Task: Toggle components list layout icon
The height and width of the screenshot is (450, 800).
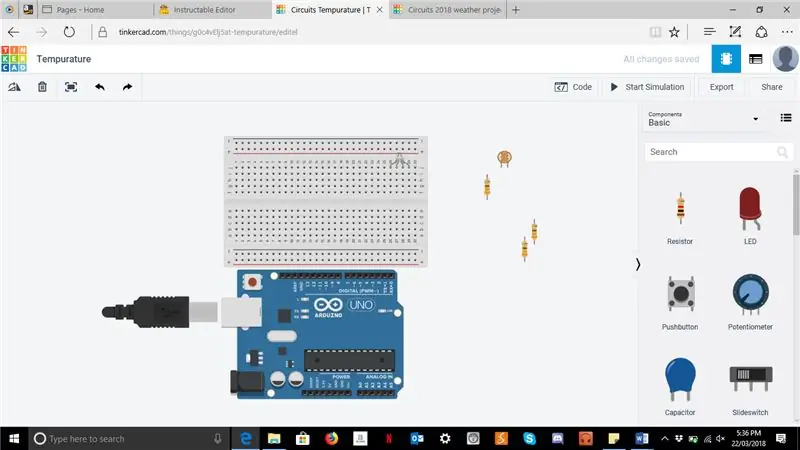Action: click(x=786, y=118)
